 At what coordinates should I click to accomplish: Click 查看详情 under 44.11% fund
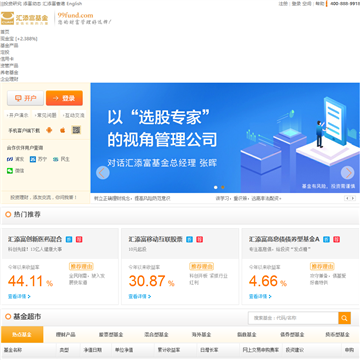click(x=19, y=296)
